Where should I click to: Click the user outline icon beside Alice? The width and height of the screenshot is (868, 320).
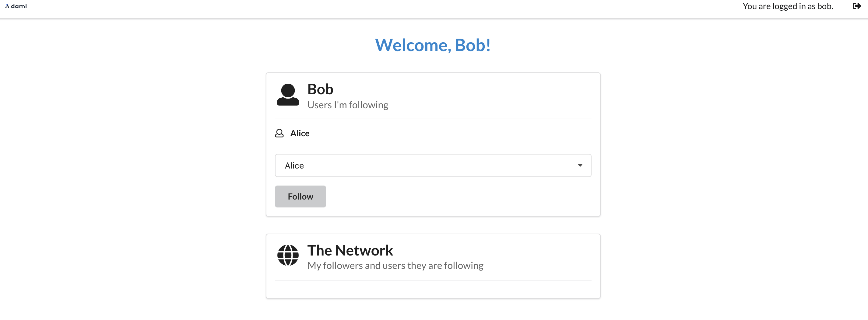(x=279, y=133)
